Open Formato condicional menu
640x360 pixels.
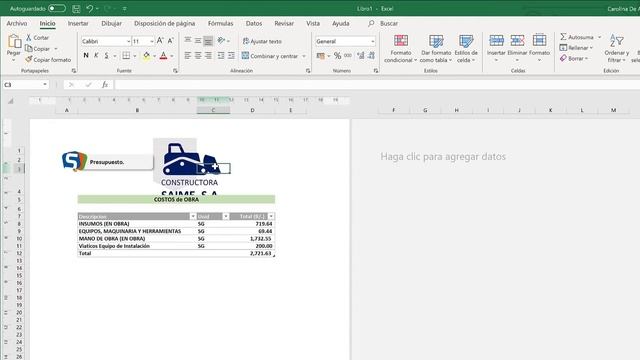[400, 48]
